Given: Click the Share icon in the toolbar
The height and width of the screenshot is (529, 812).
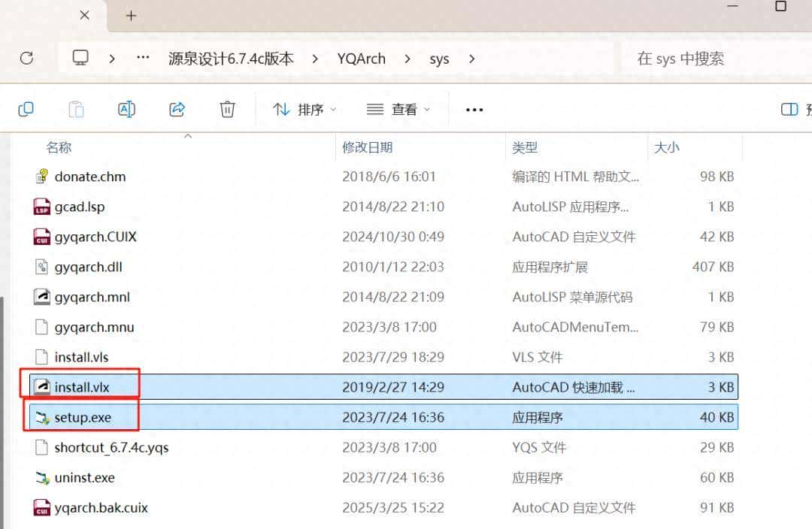Looking at the screenshot, I should click(x=177, y=109).
